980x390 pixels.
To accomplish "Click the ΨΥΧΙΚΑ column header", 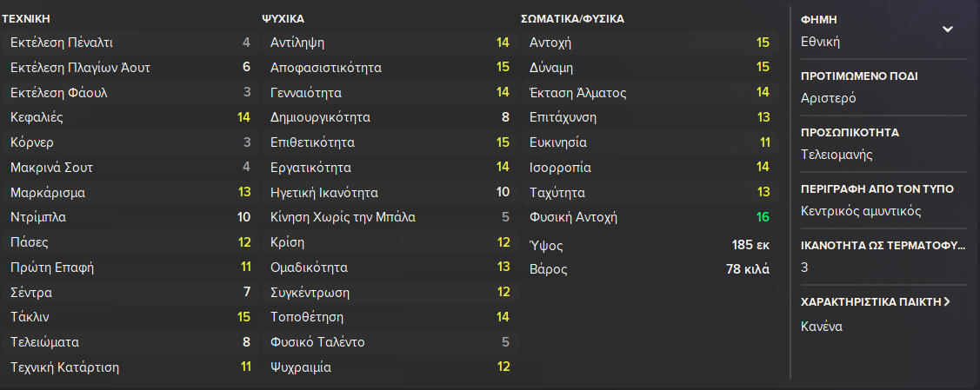I will click(x=283, y=17).
